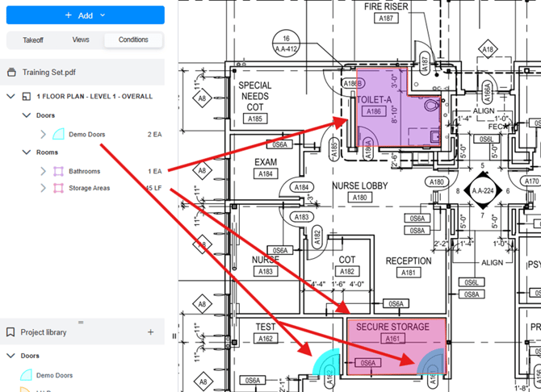The width and height of the screenshot is (541, 392).
Task: Click the cyan Demo Doors condition icon
Action: (58, 134)
